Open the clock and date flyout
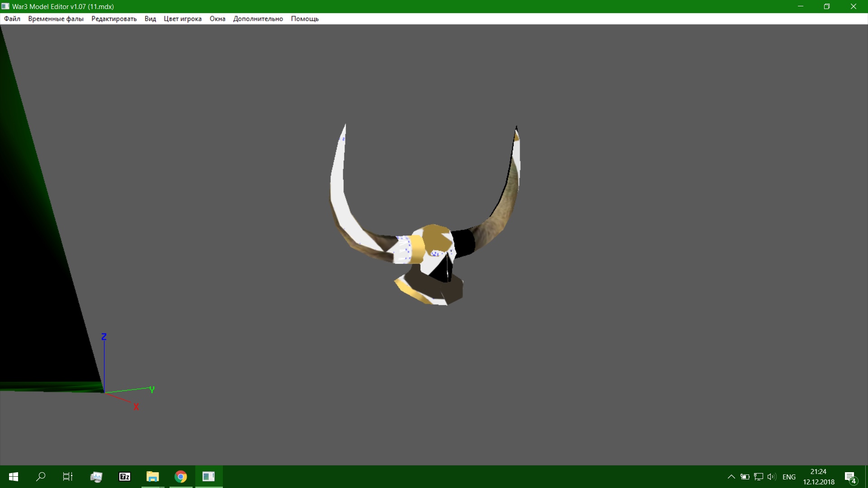The image size is (868, 488). point(819,477)
